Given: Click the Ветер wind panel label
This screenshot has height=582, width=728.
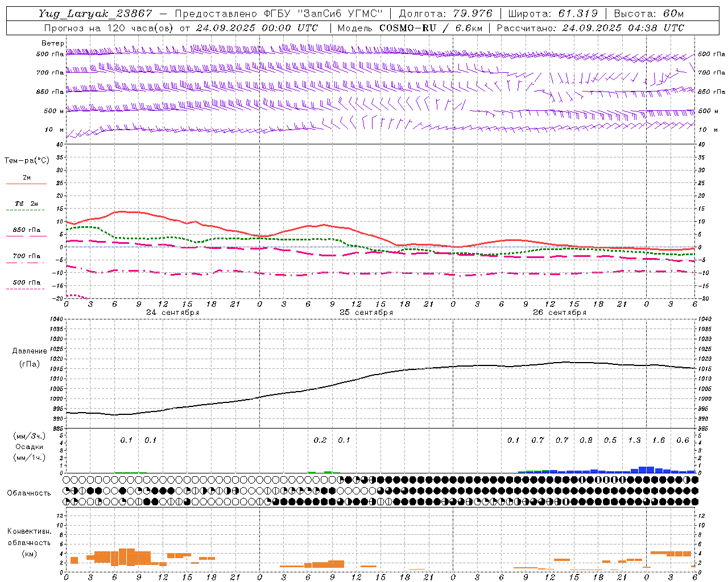Looking at the screenshot, I should click(52, 43).
